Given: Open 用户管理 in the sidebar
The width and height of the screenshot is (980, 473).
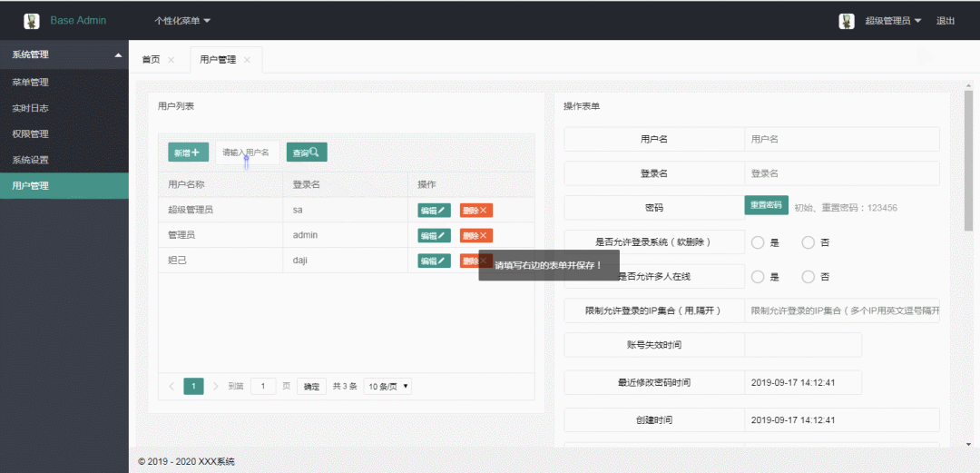Looking at the screenshot, I should [64, 186].
